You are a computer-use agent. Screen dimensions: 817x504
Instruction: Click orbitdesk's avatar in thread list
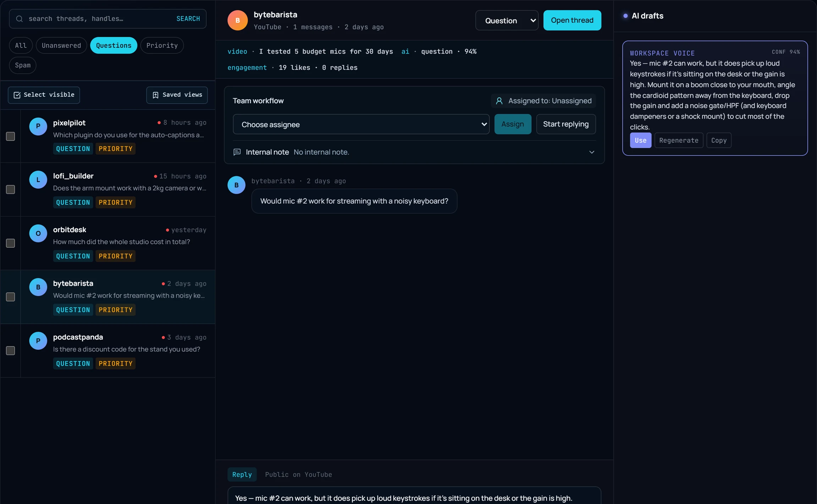[38, 233]
